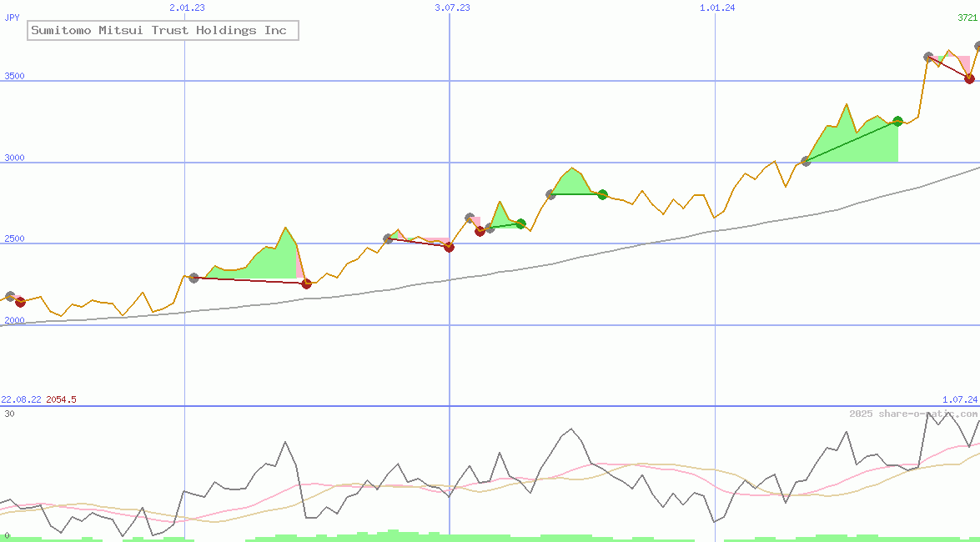The width and height of the screenshot is (980, 542).
Task: Click the grey entry marker on the 3000 line
Action: (806, 161)
